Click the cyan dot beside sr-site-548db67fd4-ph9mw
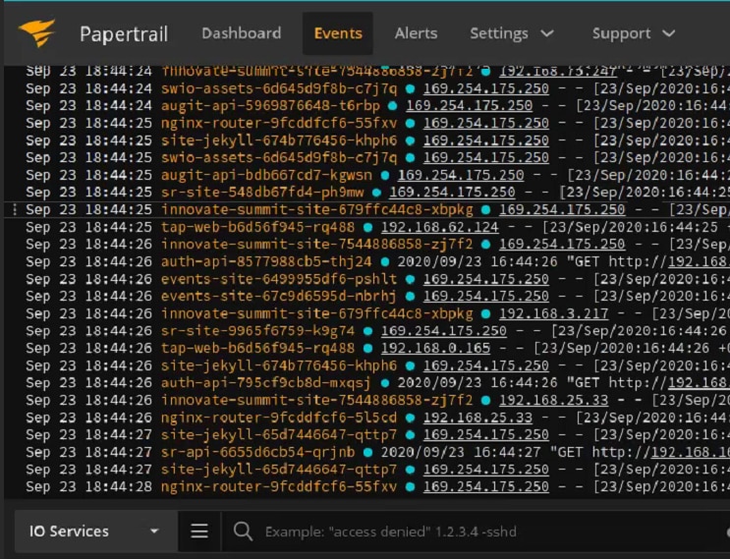Screen dimensions: 730x560 pos(376,193)
